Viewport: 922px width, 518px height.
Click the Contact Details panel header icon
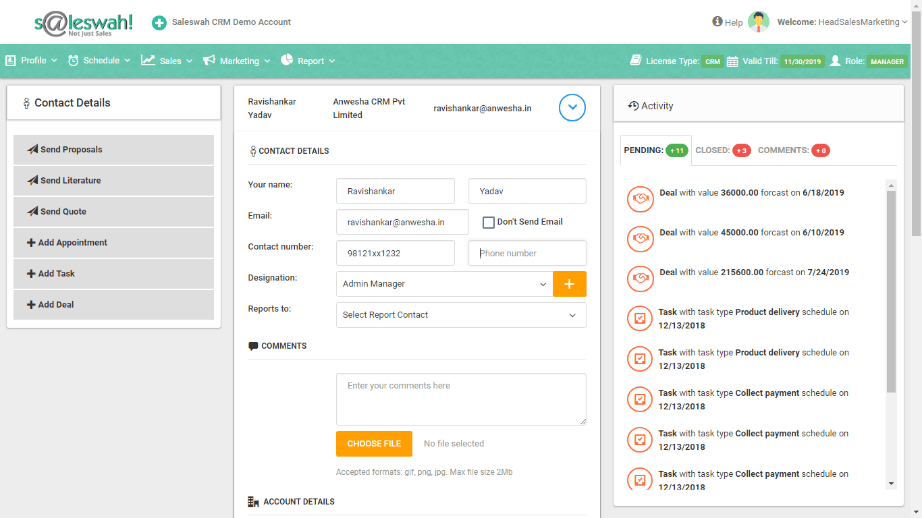(x=26, y=103)
